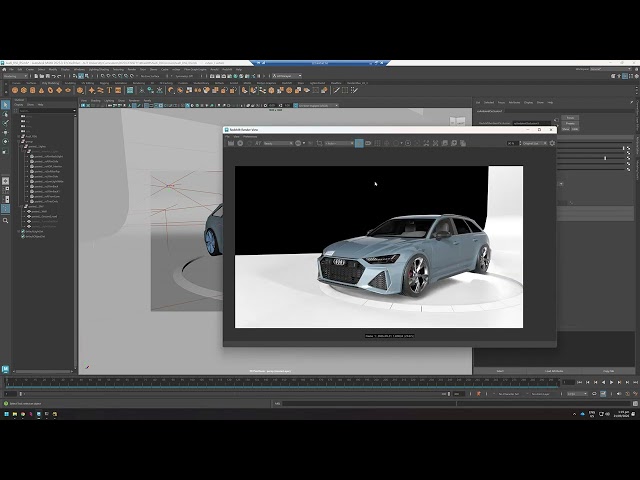Image resolution: width=640 pixels, height=480 pixels.
Task: Activate the Paint Selection tool
Action: (5, 123)
